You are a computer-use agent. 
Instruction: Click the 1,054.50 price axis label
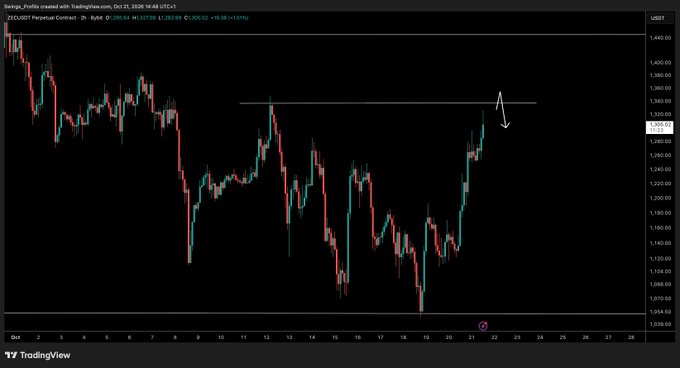click(x=660, y=312)
